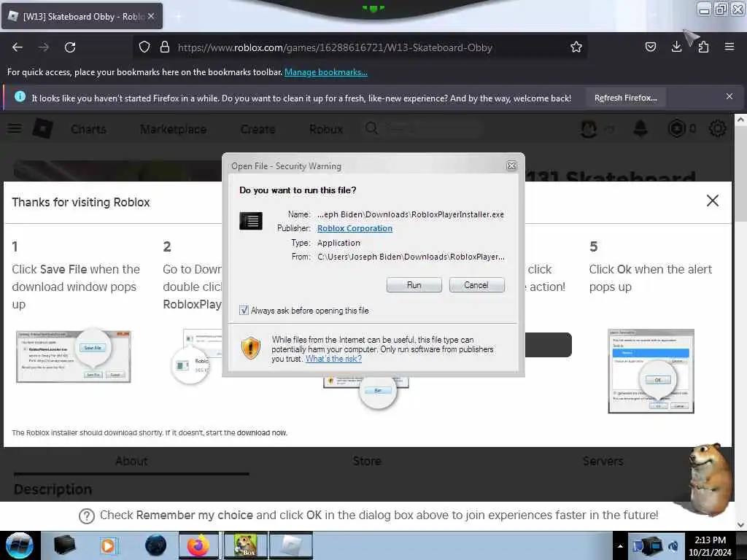The width and height of the screenshot is (747, 560).
Task: Click the page scrollbar down arrow
Action: click(740, 524)
